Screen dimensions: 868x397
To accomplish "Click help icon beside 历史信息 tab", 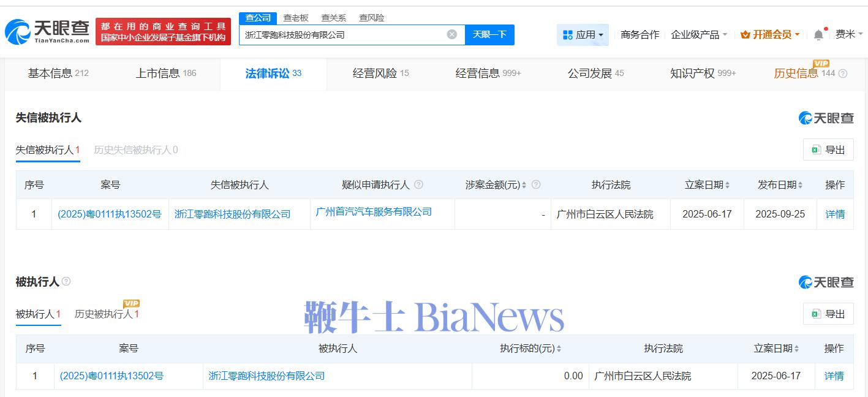I will 843,74.
